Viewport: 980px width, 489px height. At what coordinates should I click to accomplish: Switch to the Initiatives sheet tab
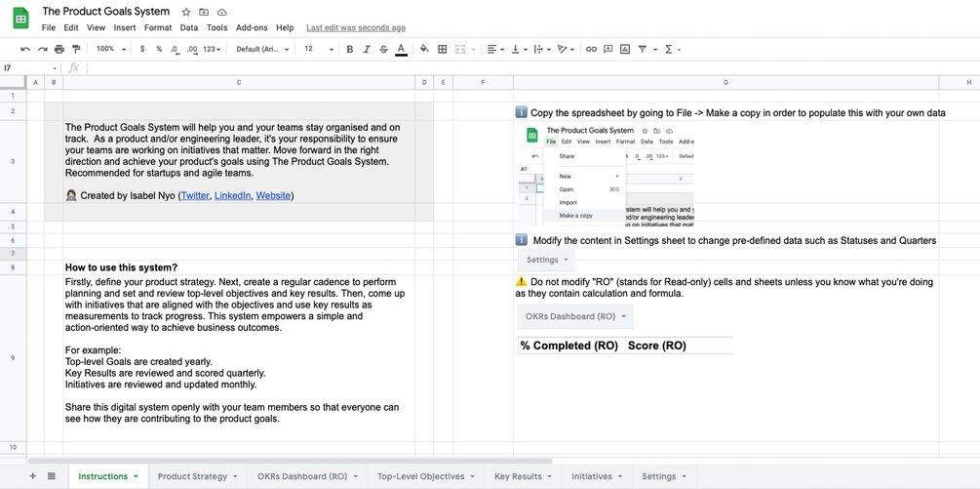(x=597, y=476)
